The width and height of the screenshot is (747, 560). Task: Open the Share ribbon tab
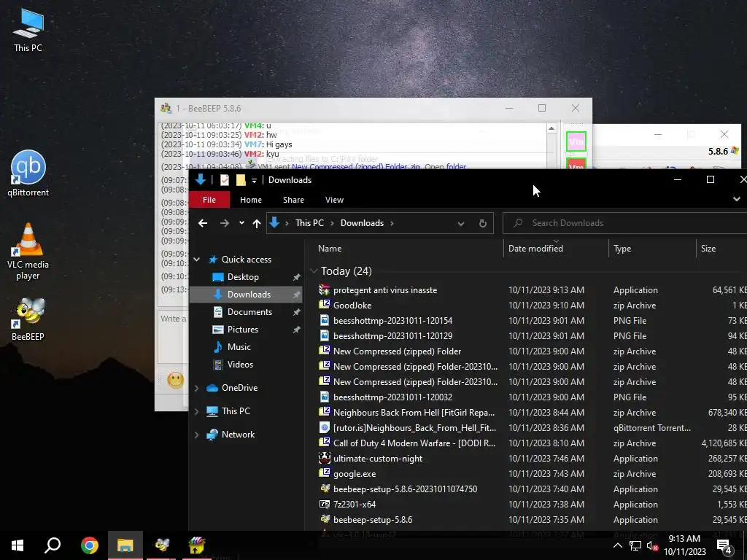(293, 200)
